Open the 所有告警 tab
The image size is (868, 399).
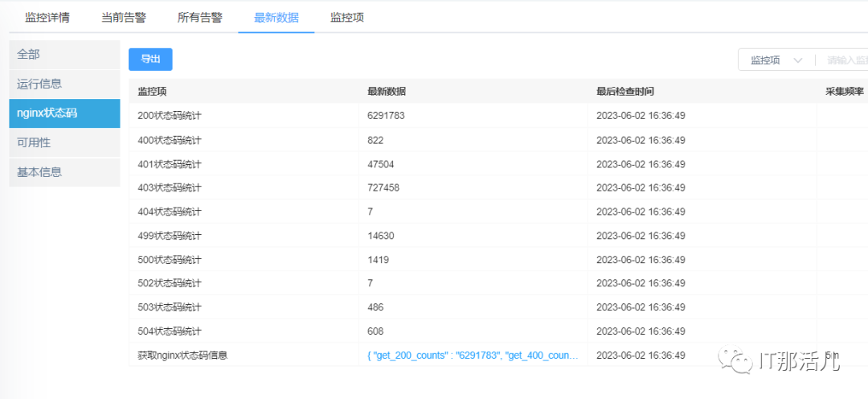pyautogui.click(x=200, y=17)
